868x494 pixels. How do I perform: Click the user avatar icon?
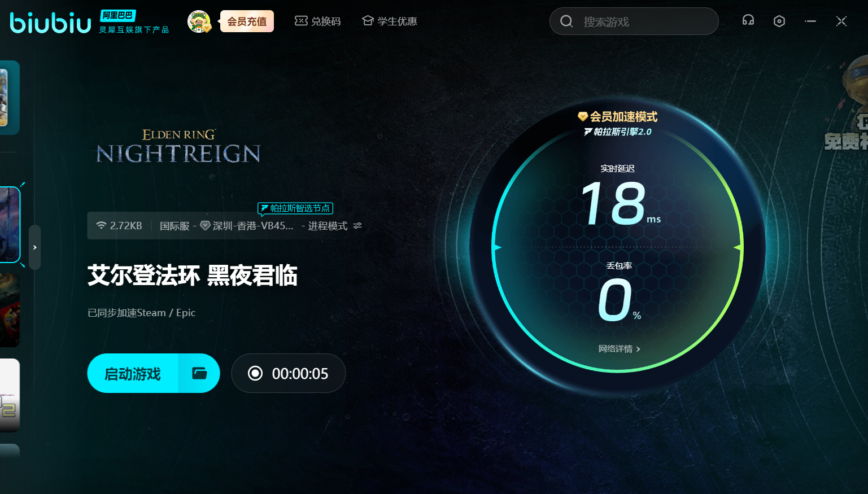199,21
